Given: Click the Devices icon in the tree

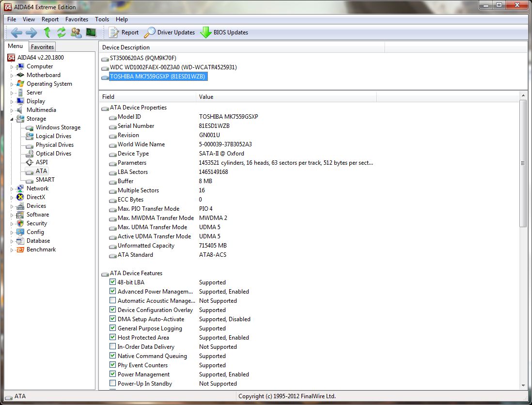Looking at the screenshot, I should pyautogui.click(x=20, y=206).
